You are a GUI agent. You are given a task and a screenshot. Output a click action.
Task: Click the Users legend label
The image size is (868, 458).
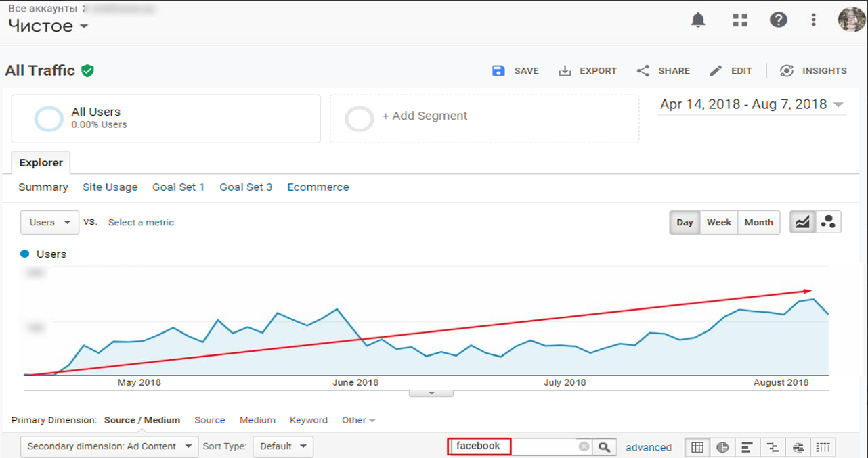[51, 254]
